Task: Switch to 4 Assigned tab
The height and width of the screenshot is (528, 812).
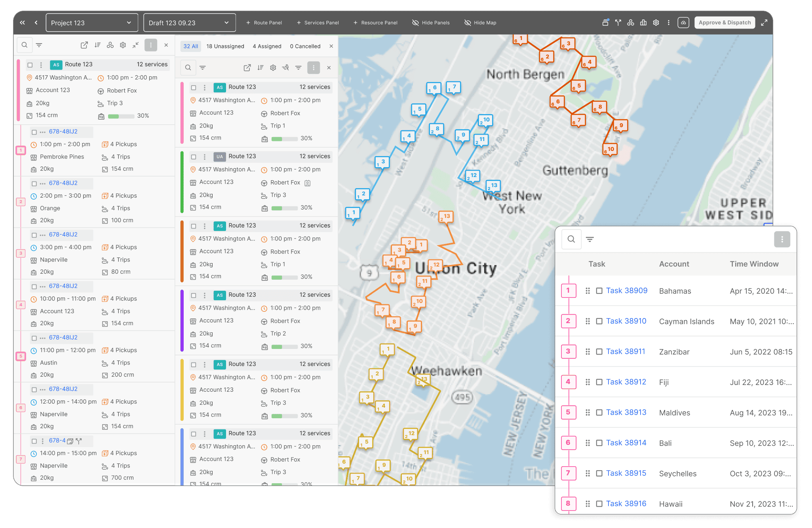Action: point(267,46)
